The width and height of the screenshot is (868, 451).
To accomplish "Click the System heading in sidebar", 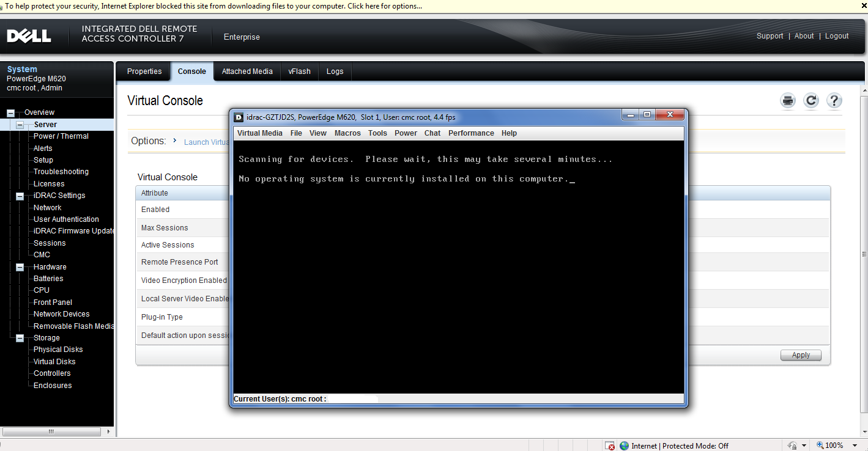I will [x=22, y=70].
